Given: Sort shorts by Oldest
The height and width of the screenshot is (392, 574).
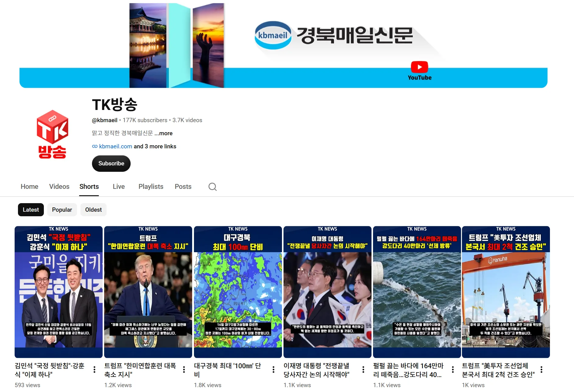Looking at the screenshot, I should click(x=93, y=210).
